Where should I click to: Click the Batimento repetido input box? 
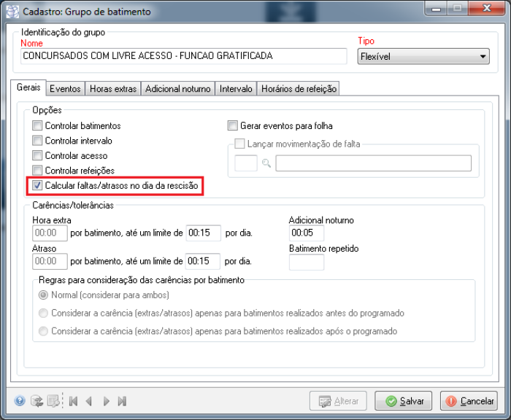306,262
